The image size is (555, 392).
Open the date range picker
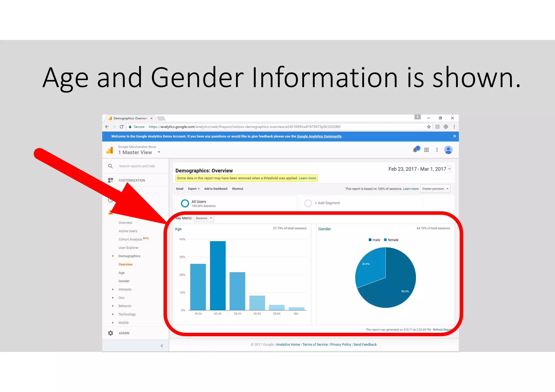(420, 169)
